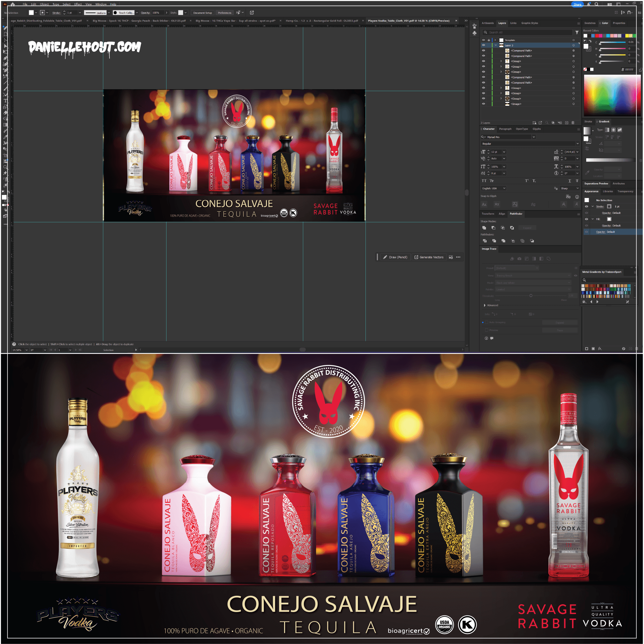
Task: Toggle Fill visibility in Appearance panel
Action: click(587, 219)
